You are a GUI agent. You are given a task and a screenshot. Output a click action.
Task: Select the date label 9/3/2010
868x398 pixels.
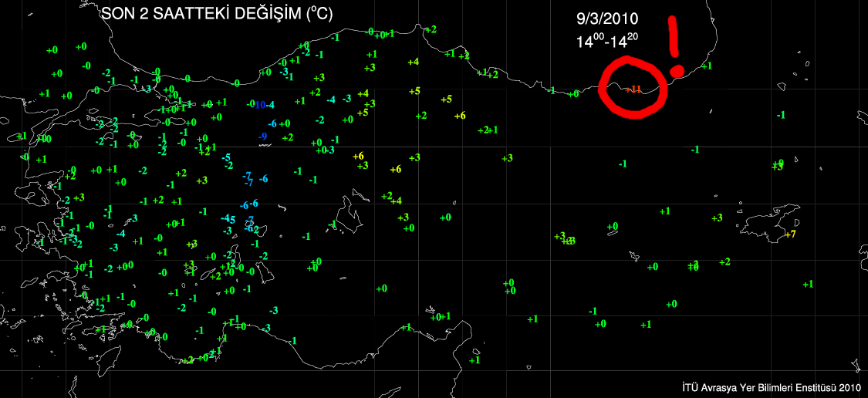pyautogui.click(x=606, y=19)
